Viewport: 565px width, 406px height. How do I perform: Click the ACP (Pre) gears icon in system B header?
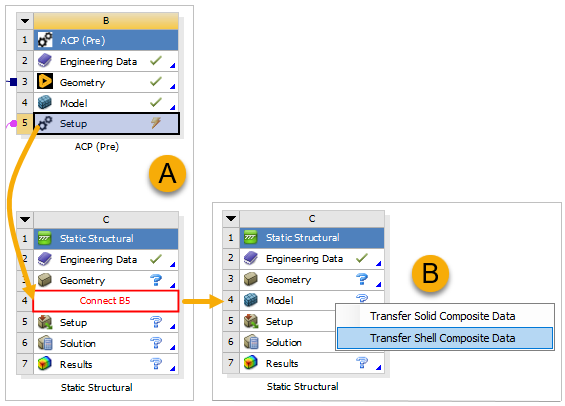[45, 40]
